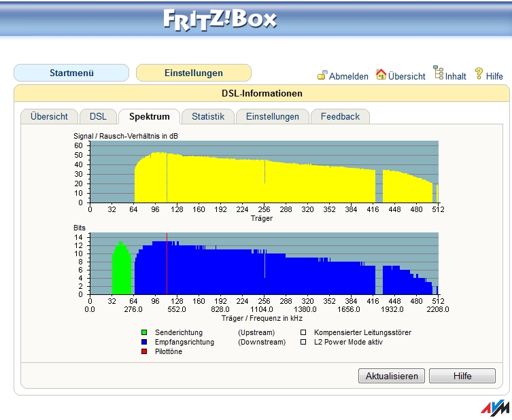Open the Startmenü tab

tap(71, 73)
